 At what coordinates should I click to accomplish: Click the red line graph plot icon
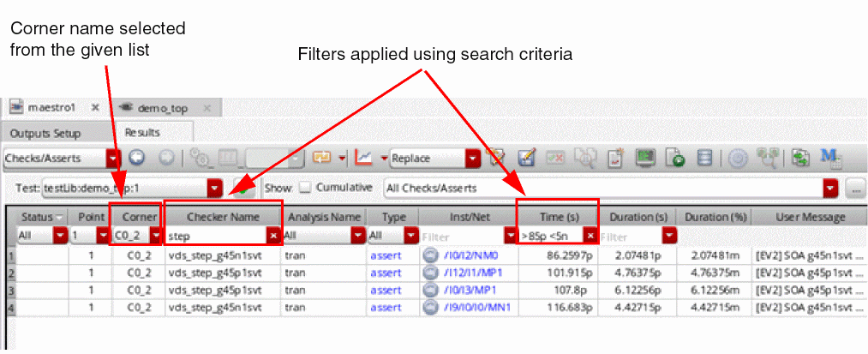tap(363, 159)
